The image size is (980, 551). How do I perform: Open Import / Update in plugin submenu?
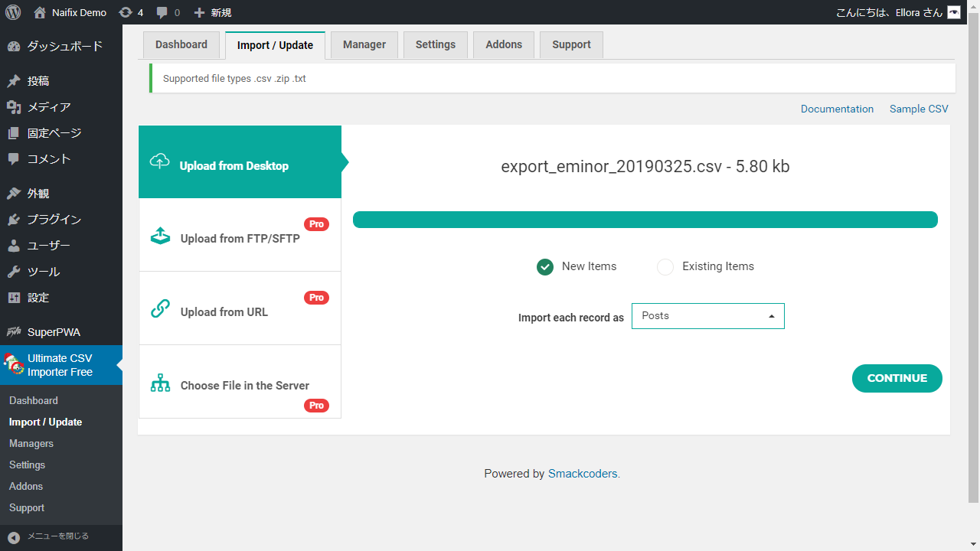[x=45, y=422]
